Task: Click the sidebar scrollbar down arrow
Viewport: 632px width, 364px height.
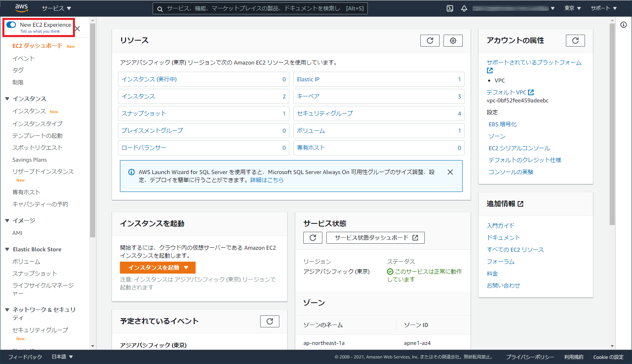Action: (92, 346)
